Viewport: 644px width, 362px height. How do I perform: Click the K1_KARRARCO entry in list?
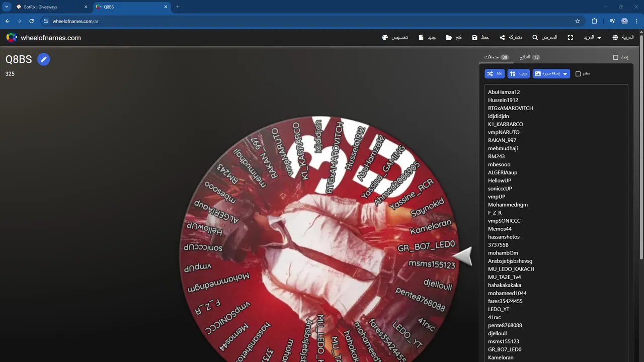pos(506,124)
